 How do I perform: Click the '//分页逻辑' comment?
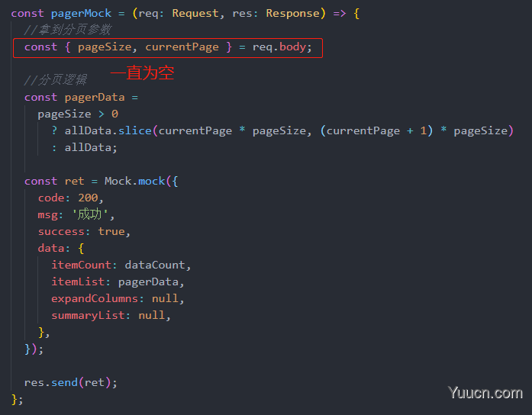coord(55,80)
